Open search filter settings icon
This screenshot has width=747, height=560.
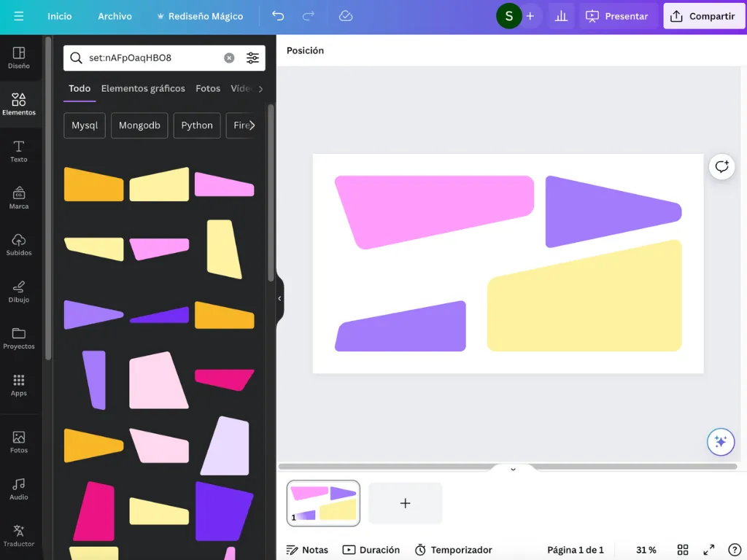pos(252,58)
